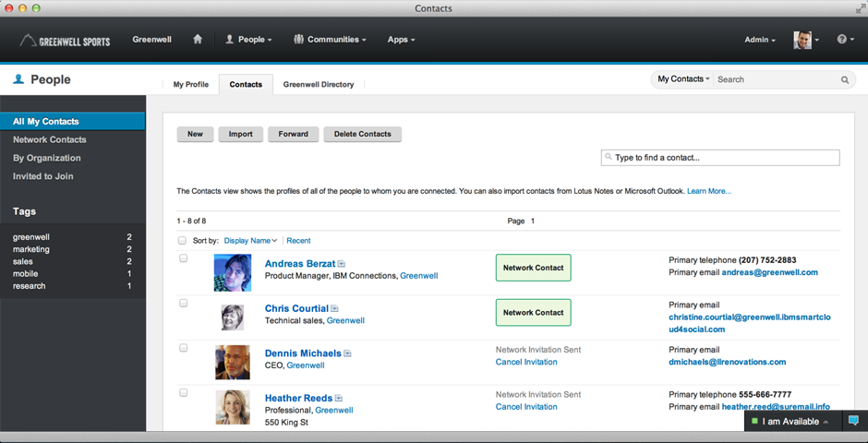Tick the checkbox for Chris Courtial
The height and width of the screenshot is (443, 868).
point(184,303)
